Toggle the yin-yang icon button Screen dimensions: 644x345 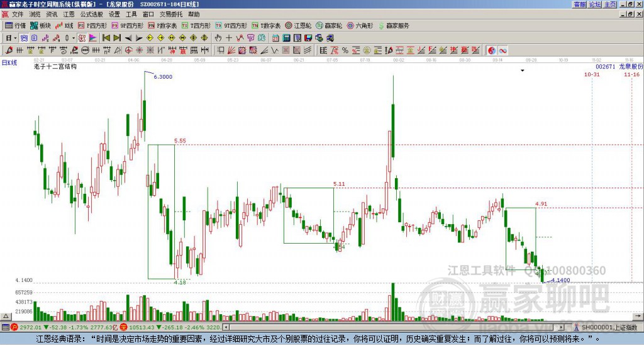492,50
